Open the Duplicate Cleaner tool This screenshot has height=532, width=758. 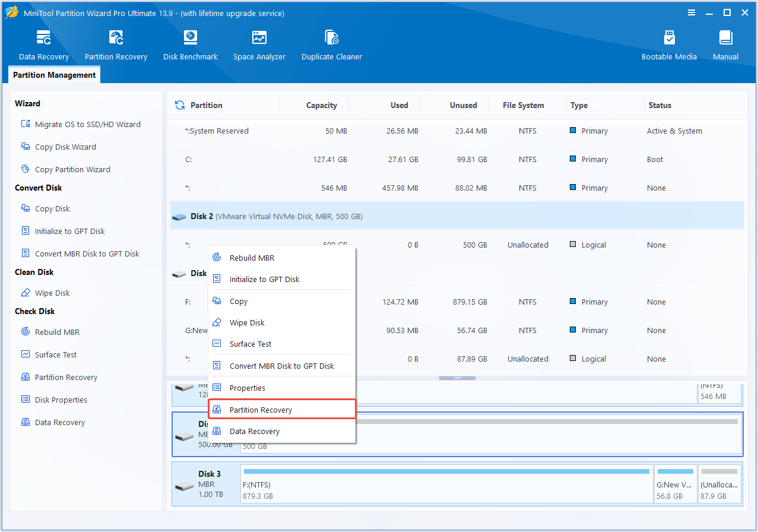tap(332, 45)
